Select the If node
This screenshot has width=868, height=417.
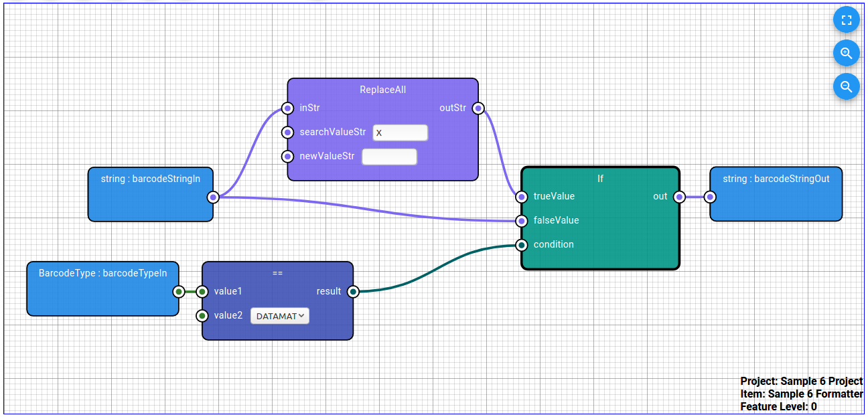600,179
